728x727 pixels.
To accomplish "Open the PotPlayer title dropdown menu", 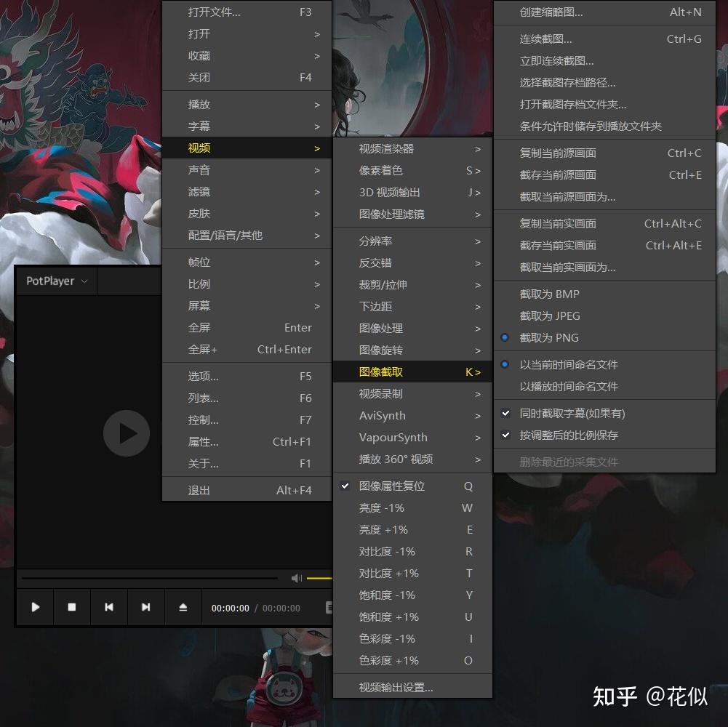I will point(57,281).
